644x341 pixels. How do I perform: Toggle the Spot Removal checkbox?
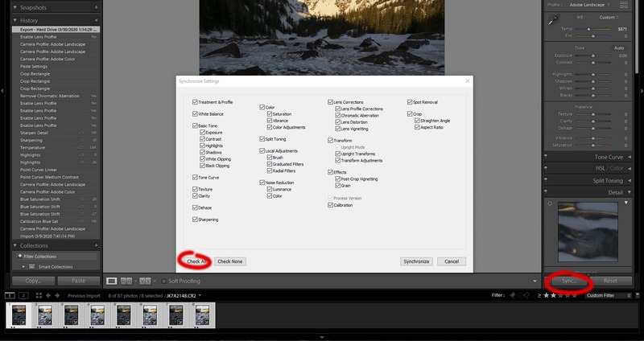coord(411,102)
